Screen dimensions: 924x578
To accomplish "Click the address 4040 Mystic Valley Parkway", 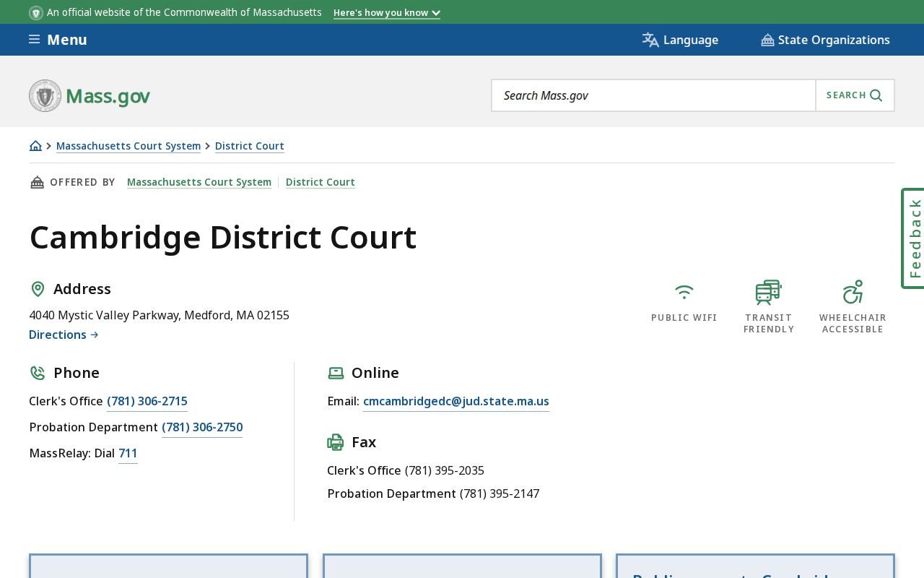I will (159, 315).
